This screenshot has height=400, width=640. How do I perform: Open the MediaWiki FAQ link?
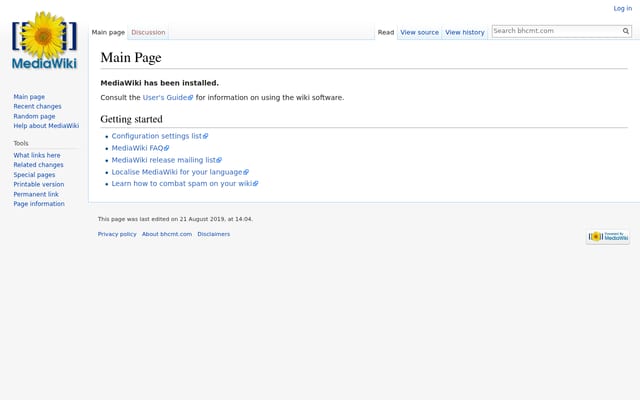tap(140, 148)
